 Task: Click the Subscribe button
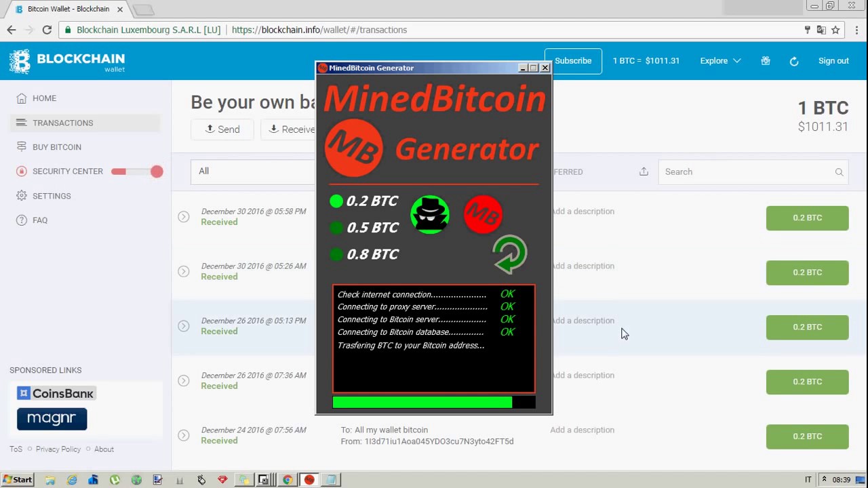pyautogui.click(x=573, y=61)
